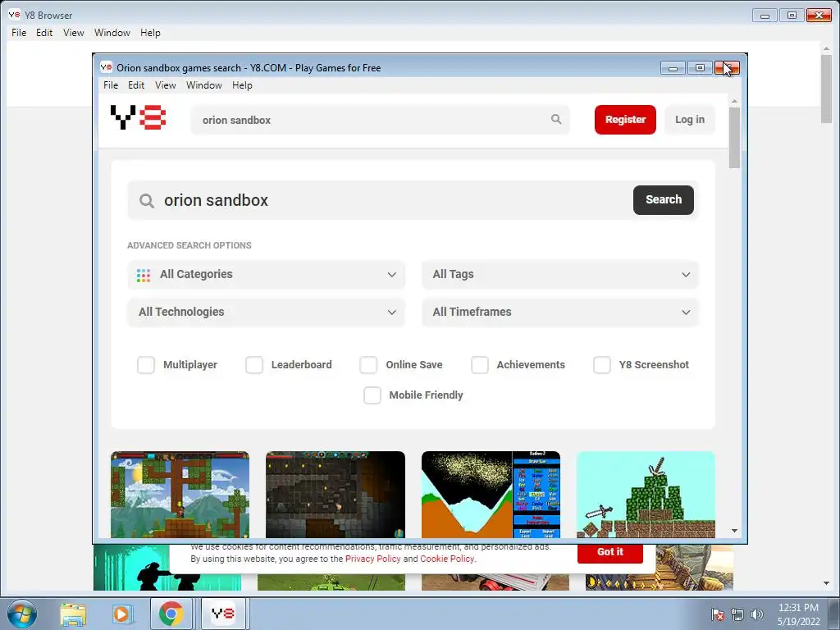Maximize the search results window
Screen dimensions: 840x630
[700, 68]
